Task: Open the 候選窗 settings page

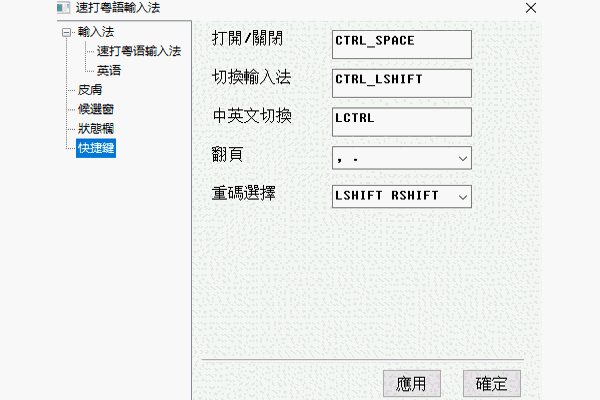Action: pos(96,109)
